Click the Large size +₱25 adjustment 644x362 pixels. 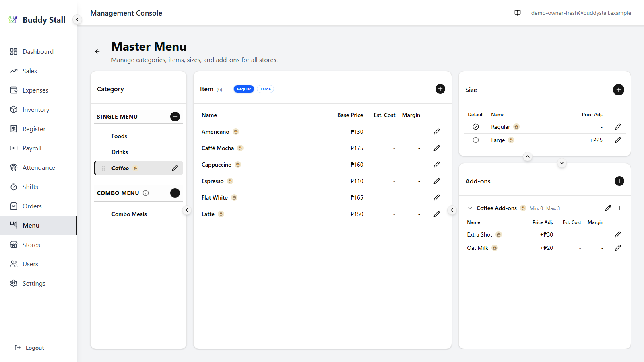(596, 140)
